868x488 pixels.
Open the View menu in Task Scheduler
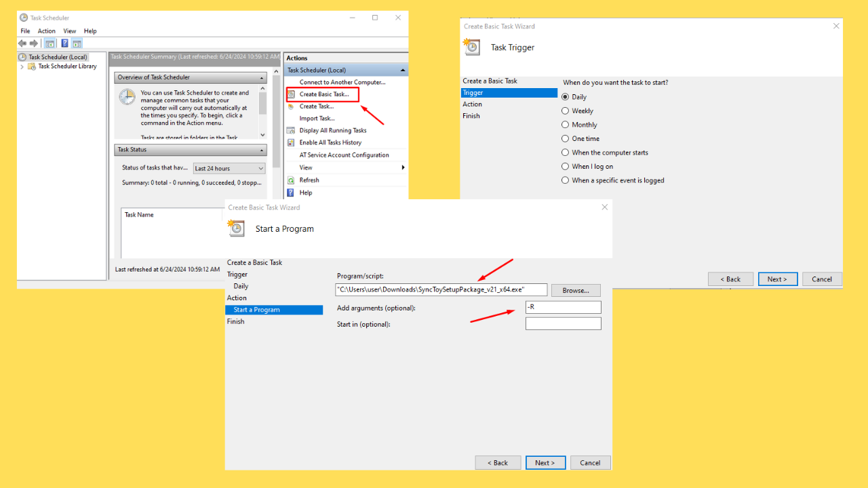point(70,31)
